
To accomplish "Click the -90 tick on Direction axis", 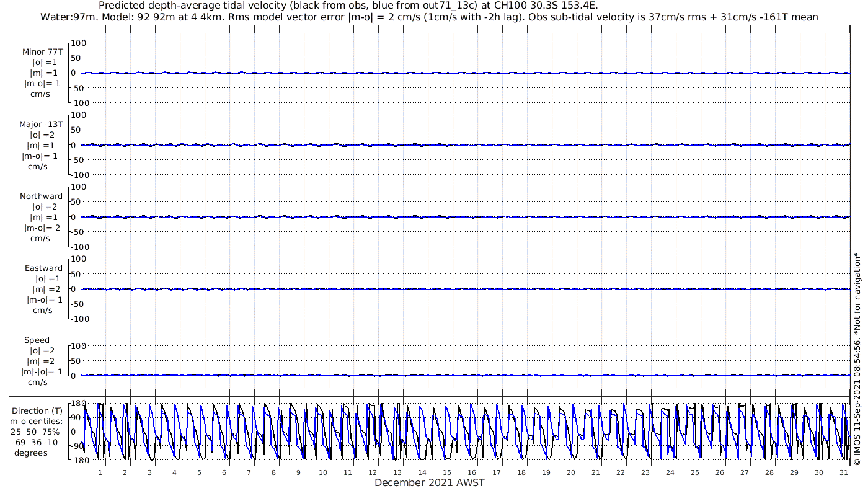I will click(77, 446).
